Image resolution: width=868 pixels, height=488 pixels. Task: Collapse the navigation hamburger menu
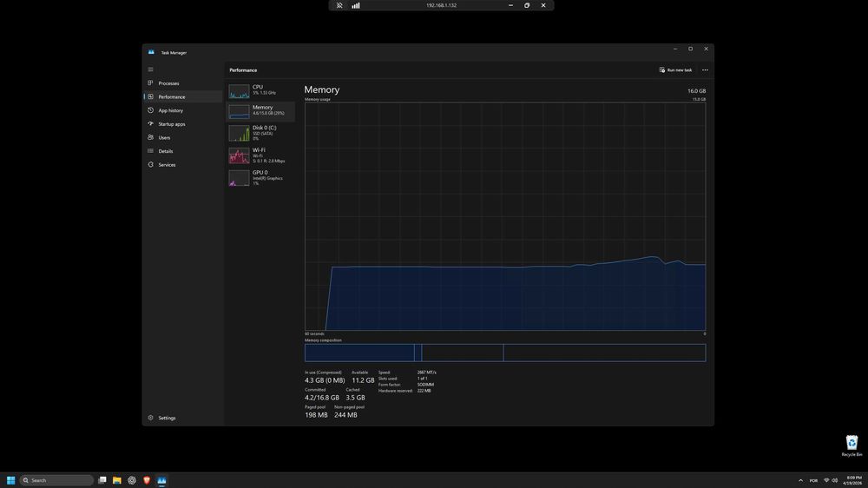pyautogui.click(x=150, y=69)
